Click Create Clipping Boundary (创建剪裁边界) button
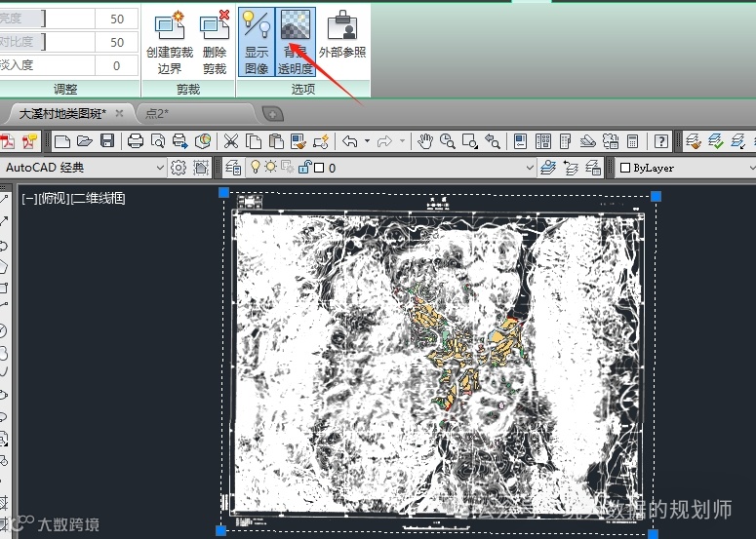This screenshot has height=539, width=756. coord(169,42)
